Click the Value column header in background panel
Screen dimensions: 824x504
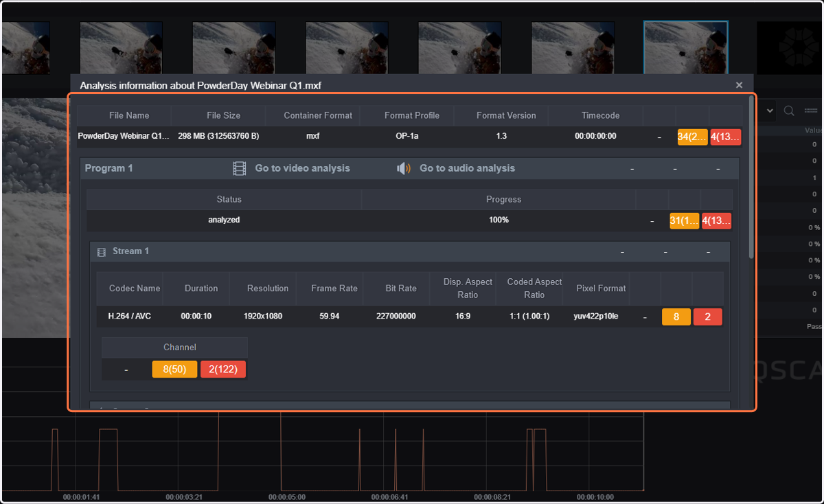[814, 130]
